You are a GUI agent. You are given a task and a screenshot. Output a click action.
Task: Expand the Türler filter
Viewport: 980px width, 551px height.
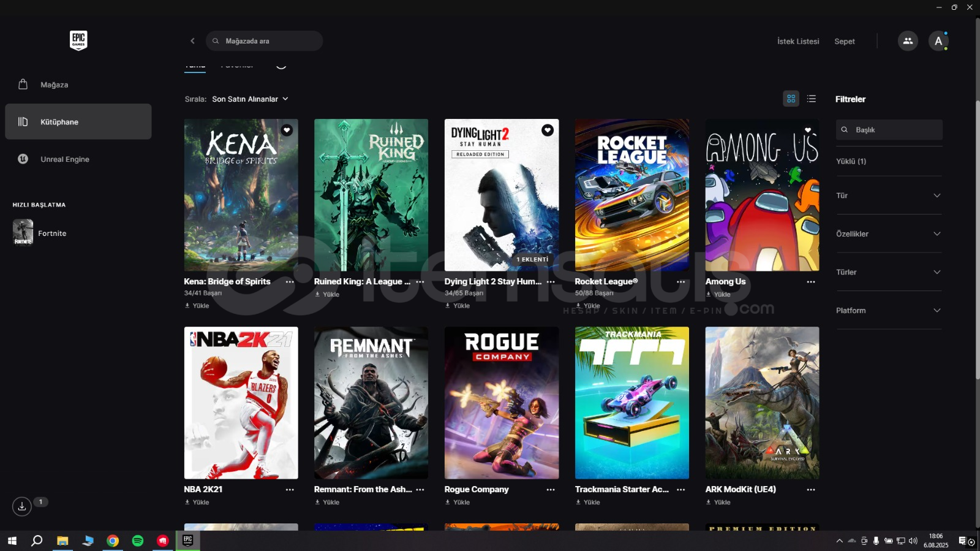point(889,272)
